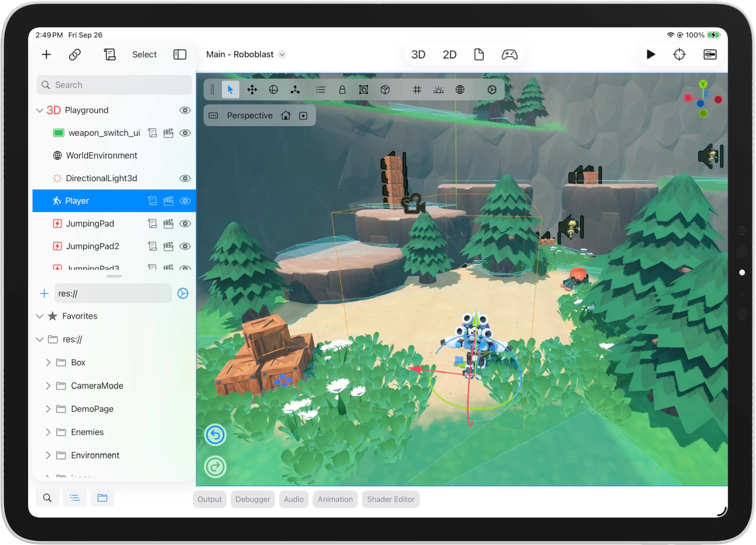The width and height of the screenshot is (756, 545).
Task: Select the Move tool in the viewport toolbar
Action: click(x=252, y=90)
